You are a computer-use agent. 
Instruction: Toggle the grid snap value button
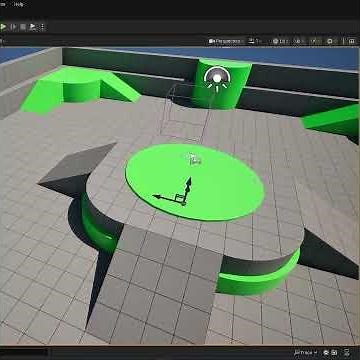point(280,41)
